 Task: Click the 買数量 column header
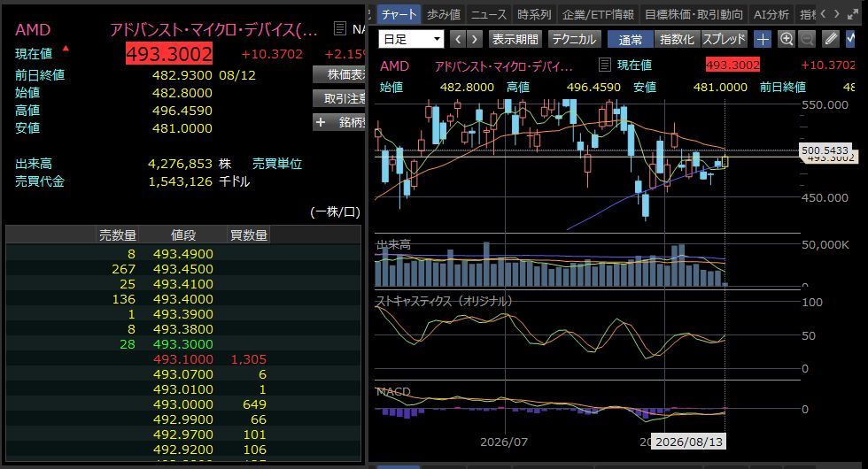click(x=249, y=235)
